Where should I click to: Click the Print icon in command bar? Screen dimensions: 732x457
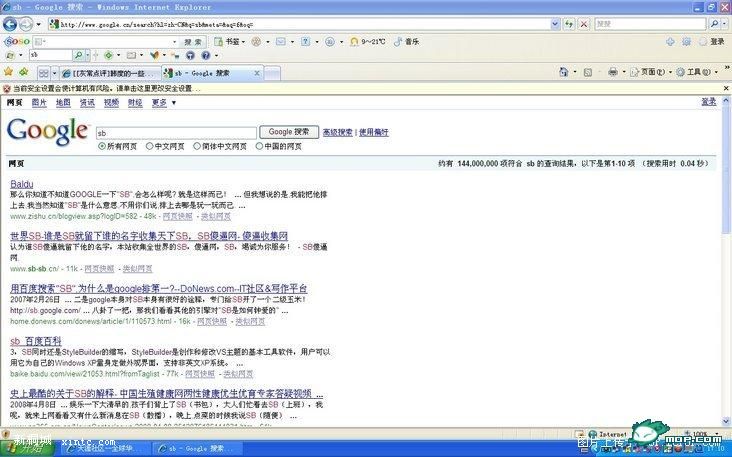point(613,72)
